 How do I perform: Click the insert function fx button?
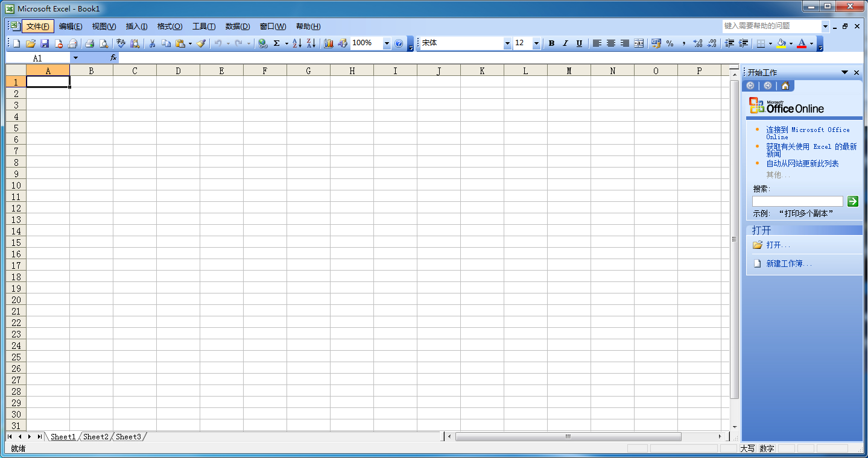(x=113, y=58)
